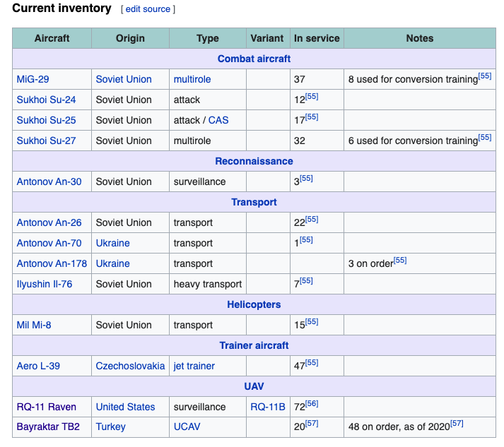This screenshot has width=504, height=447.
Task: Open the Helicopters section link
Action: (x=254, y=305)
